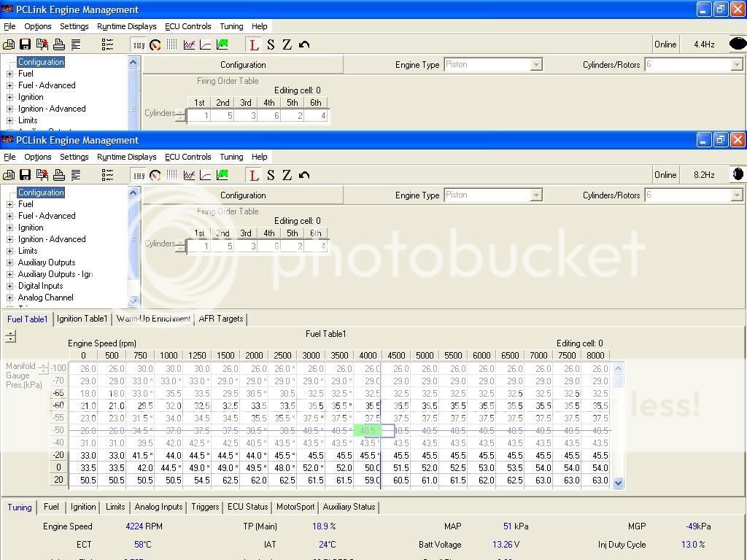Image resolution: width=747 pixels, height=560 pixels.
Task: Open the Triggers status tab
Action: (x=205, y=507)
